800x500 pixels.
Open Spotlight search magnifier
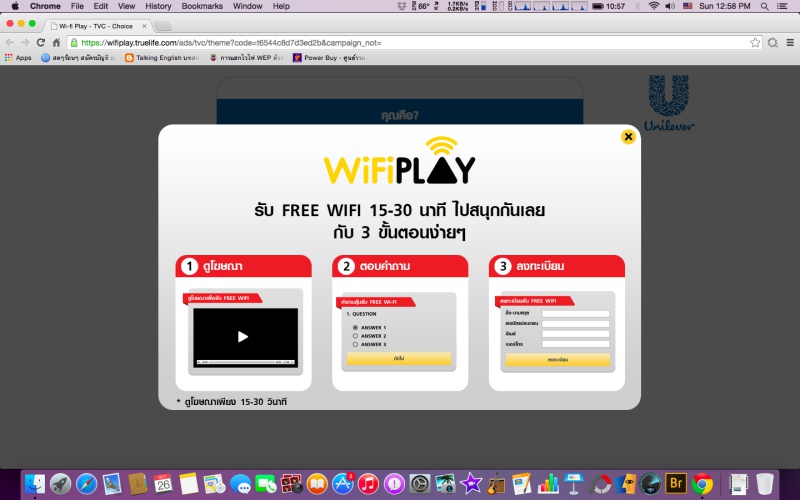click(x=764, y=6)
